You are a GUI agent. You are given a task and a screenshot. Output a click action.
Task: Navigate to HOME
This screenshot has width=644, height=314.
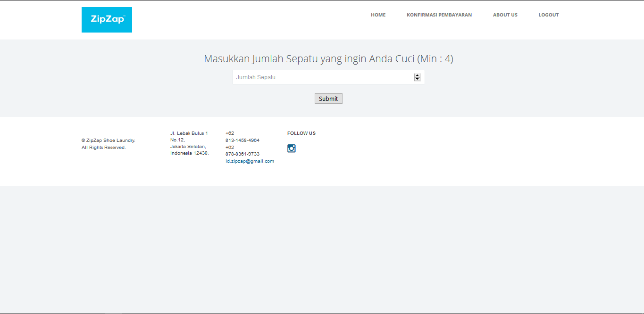(378, 15)
